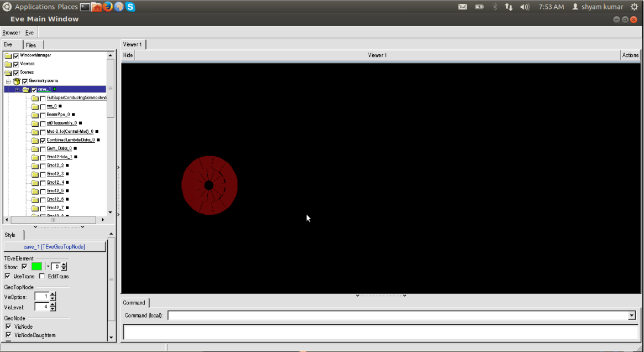Screen dimensions: 644x352
Task: Open the dropdown arrow beside the green color
Action: tap(48, 267)
